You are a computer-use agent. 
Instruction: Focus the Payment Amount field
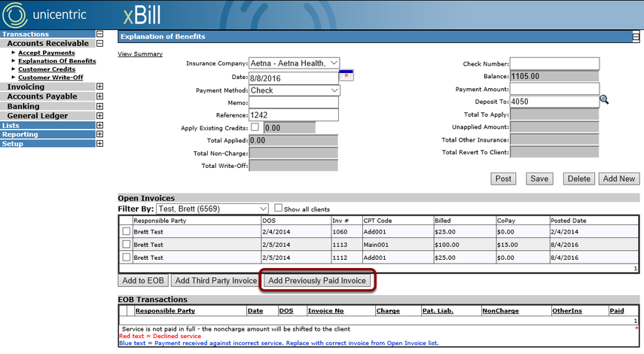pos(554,89)
